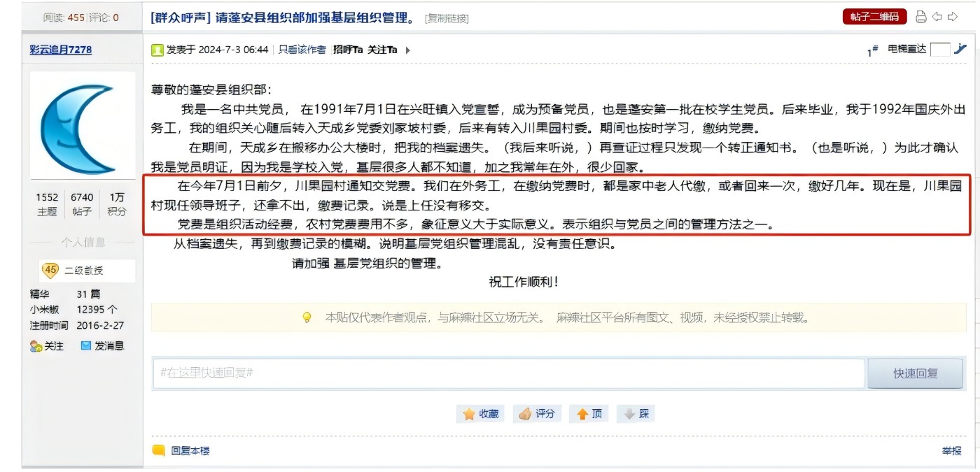Focus the 电梯直达 floor number box
This screenshot has height=472, width=980.
point(940,49)
